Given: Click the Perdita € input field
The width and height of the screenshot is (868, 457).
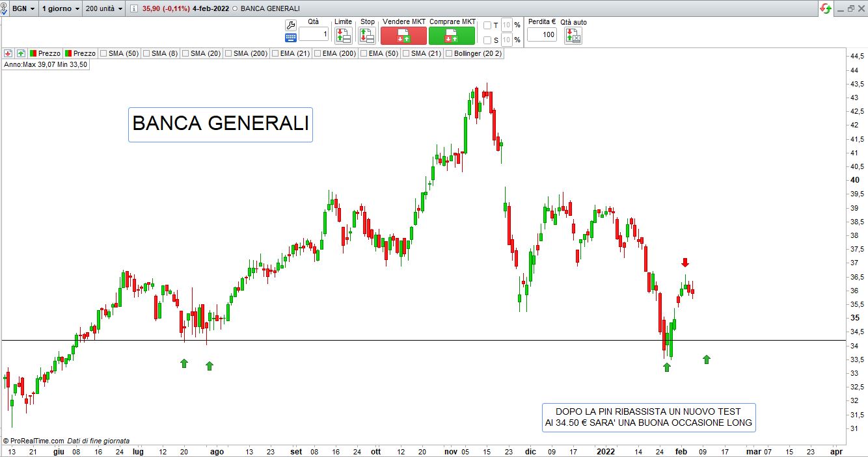Looking at the screenshot, I should click(542, 34).
